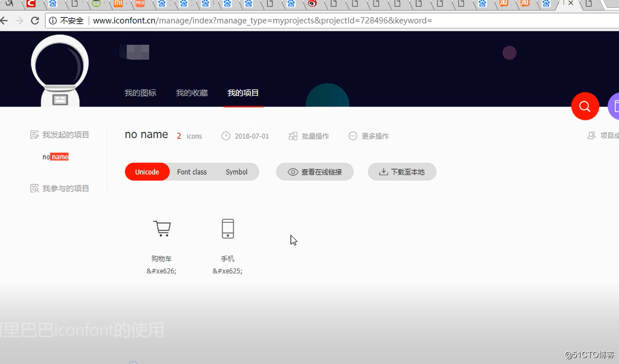Click the browser address bar URL

tap(263, 21)
